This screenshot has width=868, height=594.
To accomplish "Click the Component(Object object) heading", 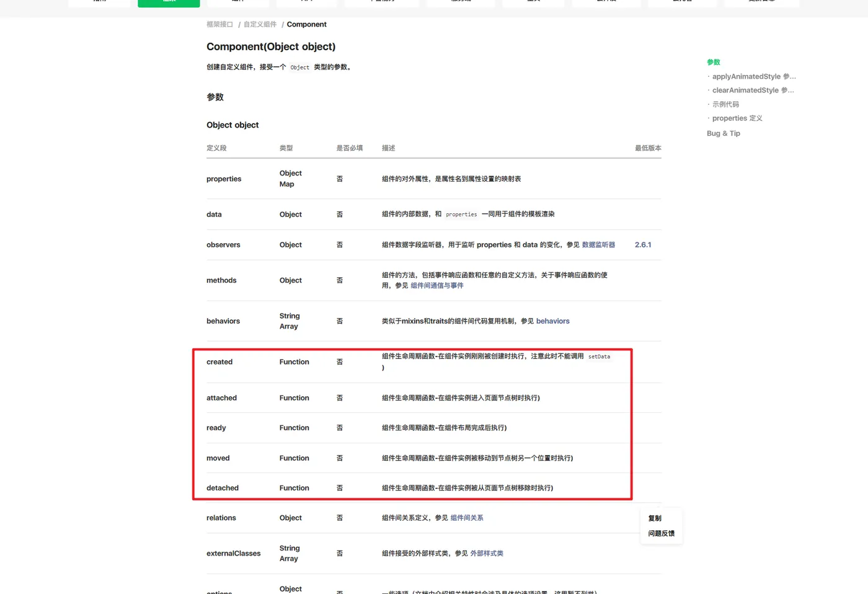I will click(x=271, y=47).
